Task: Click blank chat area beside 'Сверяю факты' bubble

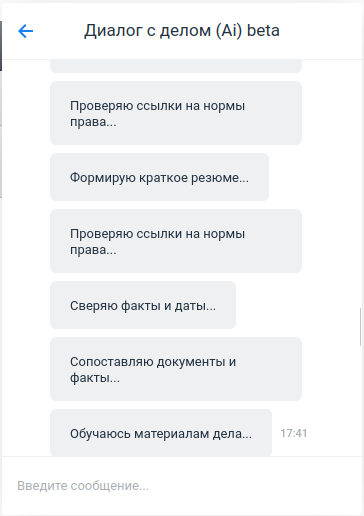Action: (297, 305)
